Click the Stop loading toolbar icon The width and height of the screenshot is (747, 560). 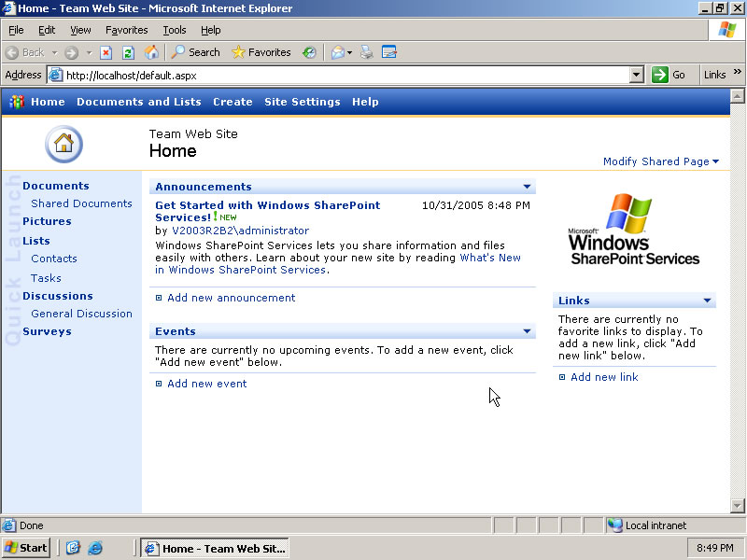106,52
